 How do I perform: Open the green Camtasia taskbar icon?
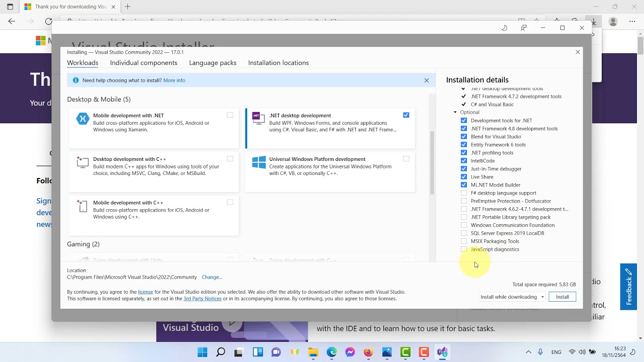pos(406,352)
